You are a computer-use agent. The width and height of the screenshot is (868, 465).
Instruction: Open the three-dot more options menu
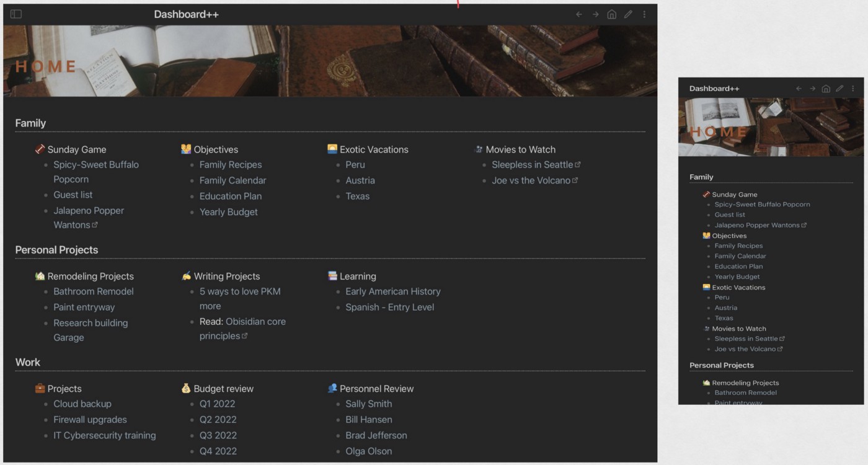click(x=644, y=14)
